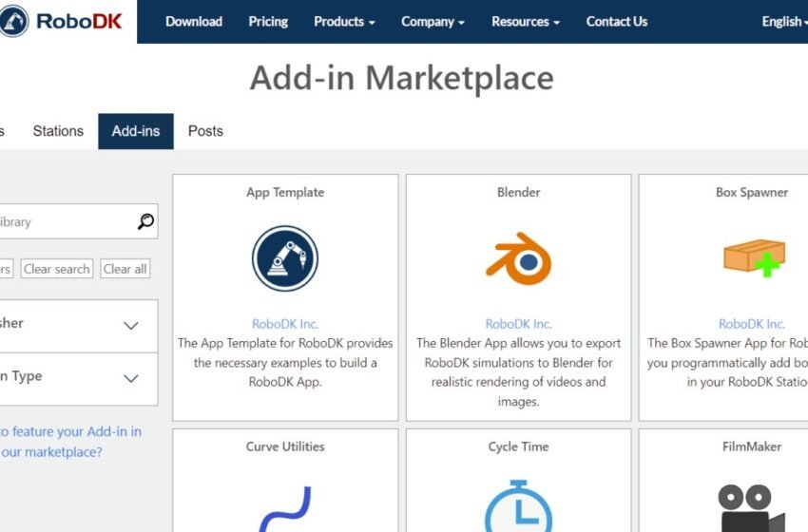Image resolution: width=808 pixels, height=532 pixels.
Task: Open RoboDK Inc. publisher under Box Spawner
Action: 752,324
